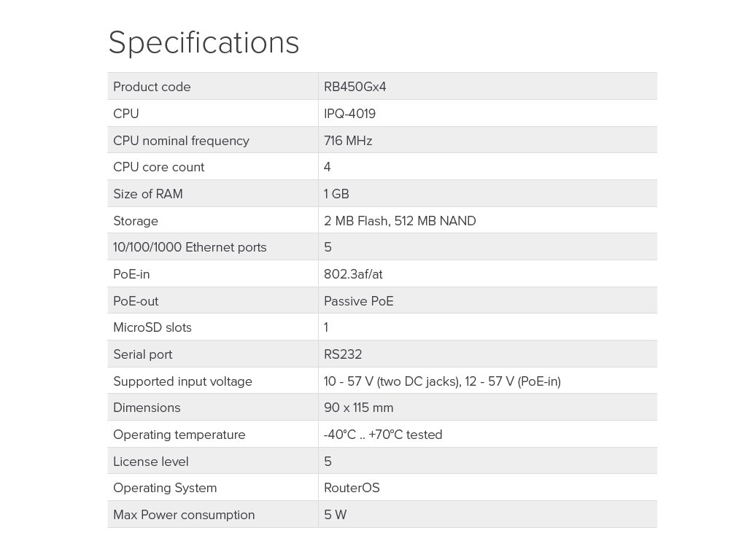Click the Supported input voltage label

(182, 381)
